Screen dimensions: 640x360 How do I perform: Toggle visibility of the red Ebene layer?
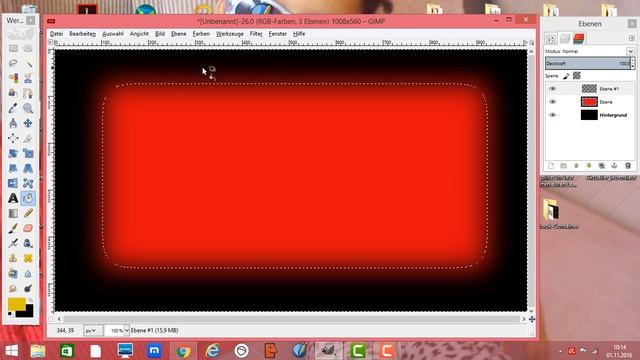[552, 102]
